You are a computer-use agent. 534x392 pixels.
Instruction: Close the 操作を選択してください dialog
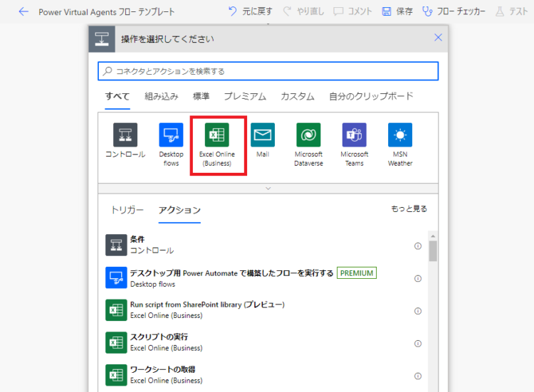tap(438, 38)
